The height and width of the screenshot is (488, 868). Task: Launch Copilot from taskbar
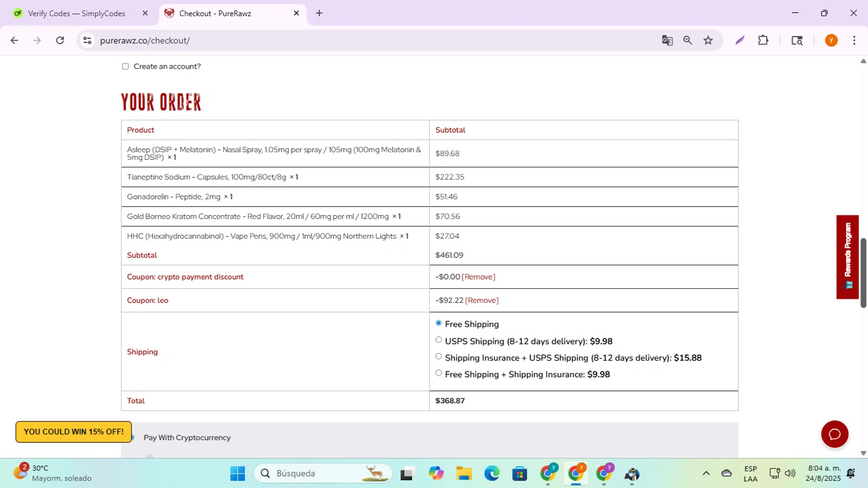click(436, 474)
